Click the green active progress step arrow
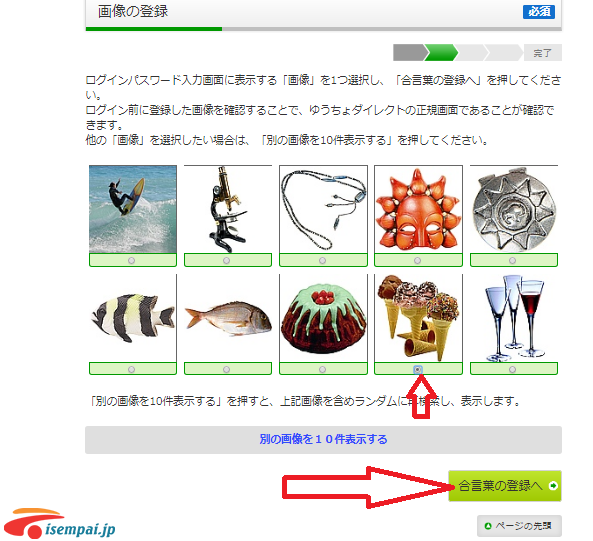 441,53
